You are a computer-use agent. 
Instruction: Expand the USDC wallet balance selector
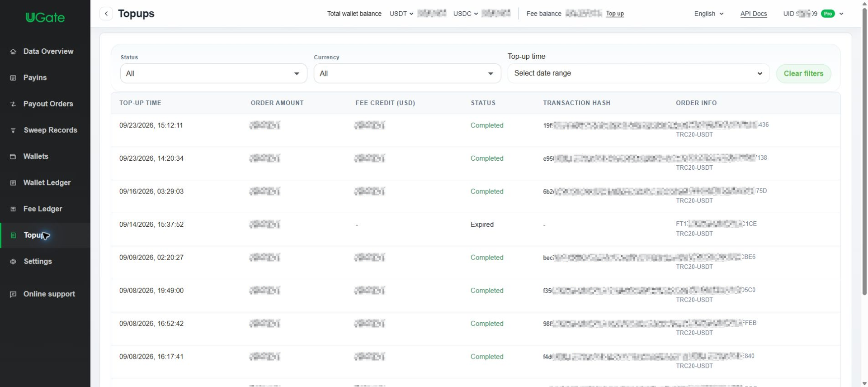click(466, 14)
